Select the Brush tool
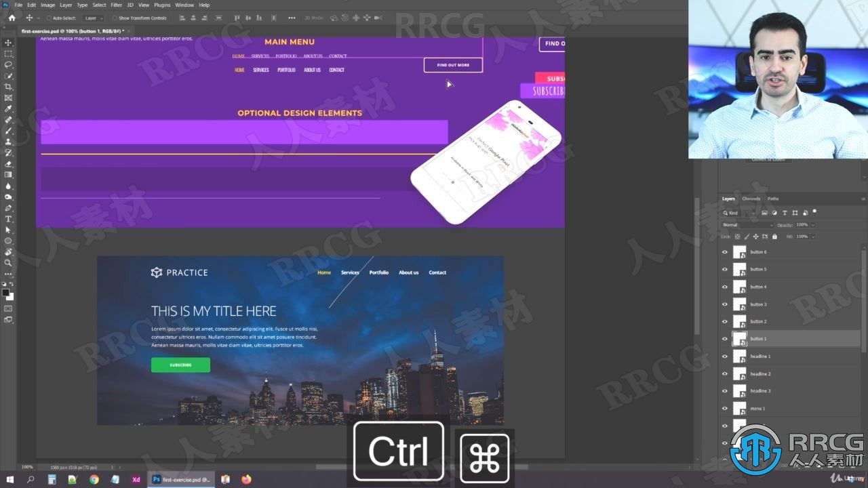The height and width of the screenshot is (488, 868). [x=9, y=131]
